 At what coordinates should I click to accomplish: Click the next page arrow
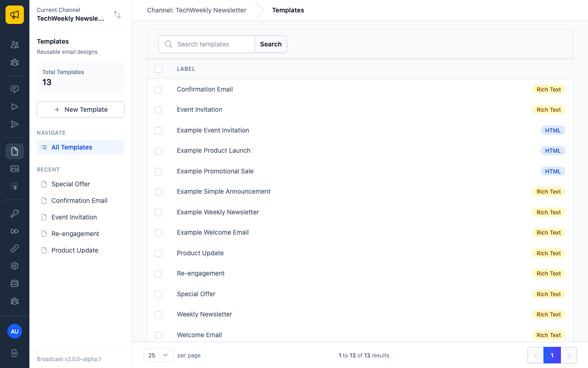(569, 355)
